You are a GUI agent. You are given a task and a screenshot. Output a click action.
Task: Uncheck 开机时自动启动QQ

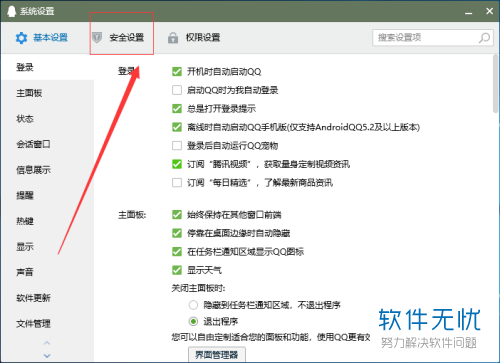pyautogui.click(x=177, y=72)
